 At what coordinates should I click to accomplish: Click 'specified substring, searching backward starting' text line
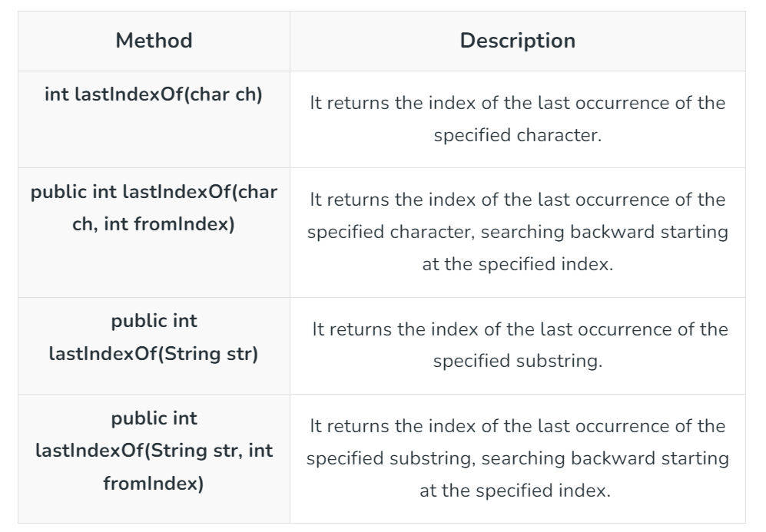[x=518, y=458]
